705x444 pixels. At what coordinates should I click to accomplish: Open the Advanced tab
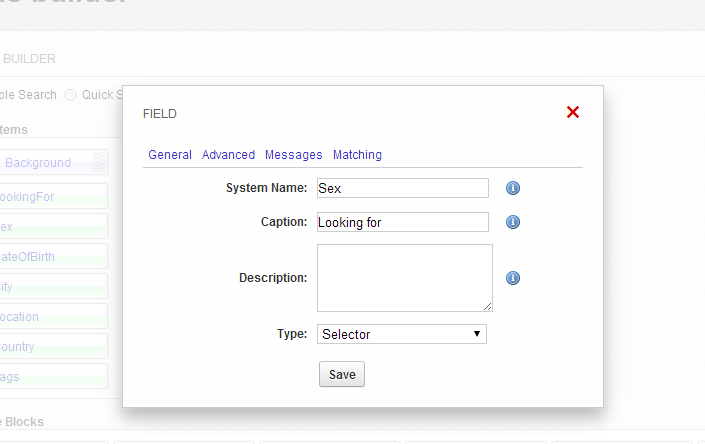point(228,155)
